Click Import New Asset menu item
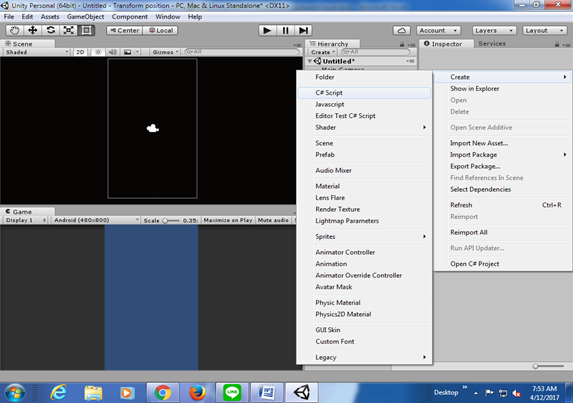 tap(502, 143)
